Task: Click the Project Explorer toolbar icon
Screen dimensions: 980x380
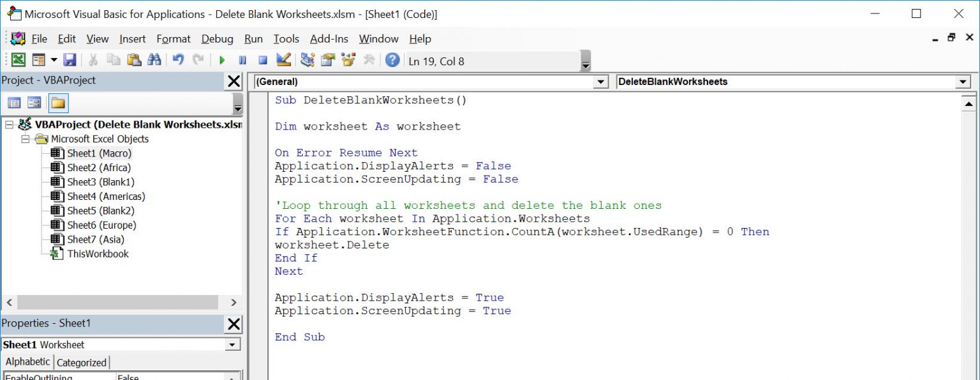Action: tap(306, 59)
